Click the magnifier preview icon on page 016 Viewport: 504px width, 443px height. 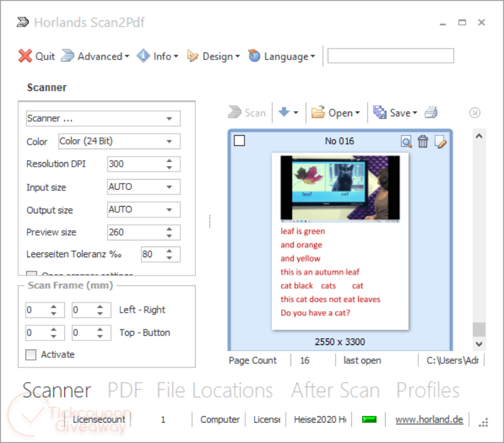[406, 141]
